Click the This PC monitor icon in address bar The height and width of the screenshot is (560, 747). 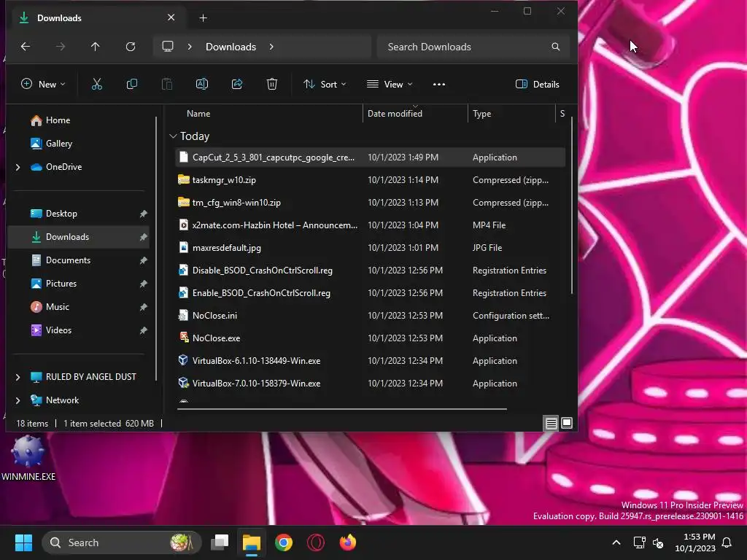click(168, 47)
